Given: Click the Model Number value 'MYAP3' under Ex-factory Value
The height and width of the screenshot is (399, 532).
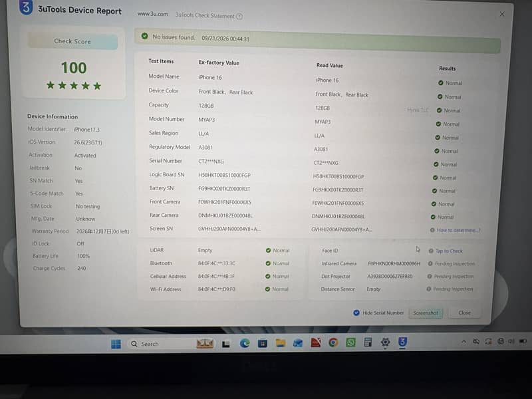Looking at the screenshot, I should click(x=207, y=120).
